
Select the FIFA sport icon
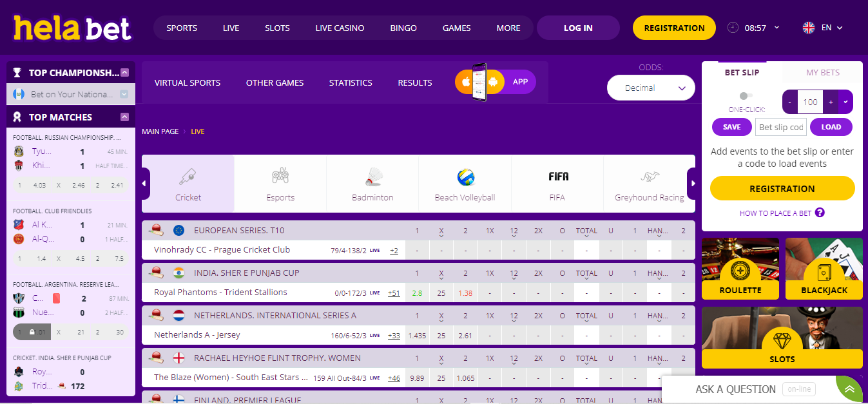pyautogui.click(x=558, y=177)
